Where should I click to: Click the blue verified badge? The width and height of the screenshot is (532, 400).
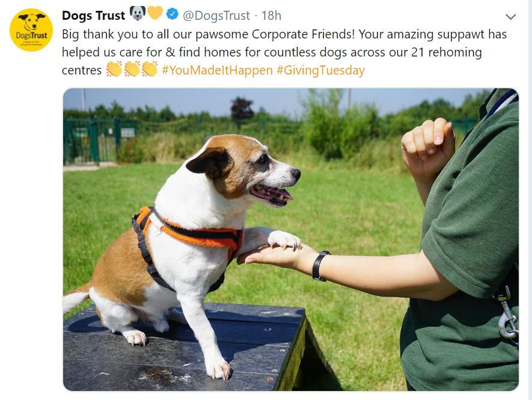[x=173, y=14]
